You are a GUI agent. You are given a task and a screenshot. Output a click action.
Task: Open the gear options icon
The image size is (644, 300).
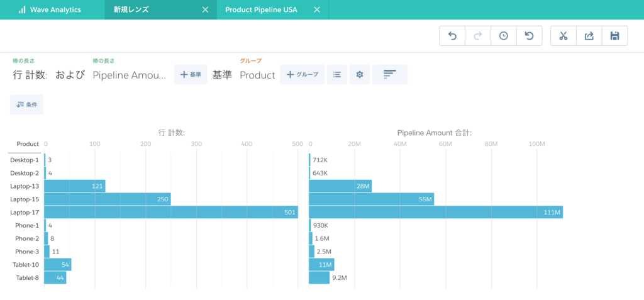click(x=359, y=75)
